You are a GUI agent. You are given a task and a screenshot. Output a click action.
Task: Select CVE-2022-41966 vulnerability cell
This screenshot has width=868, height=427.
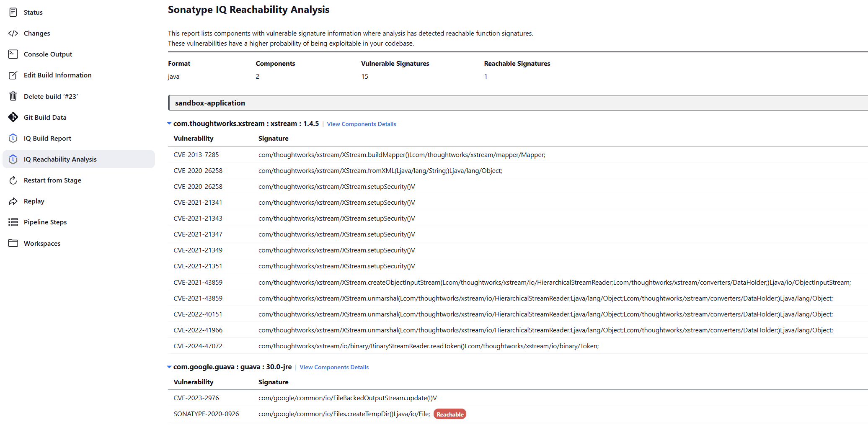[198, 330]
